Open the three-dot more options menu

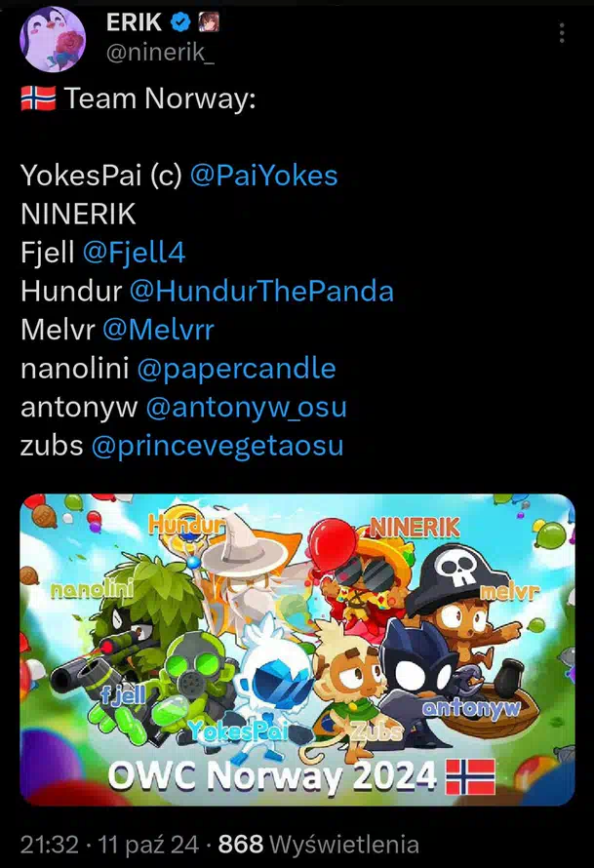[x=562, y=33]
